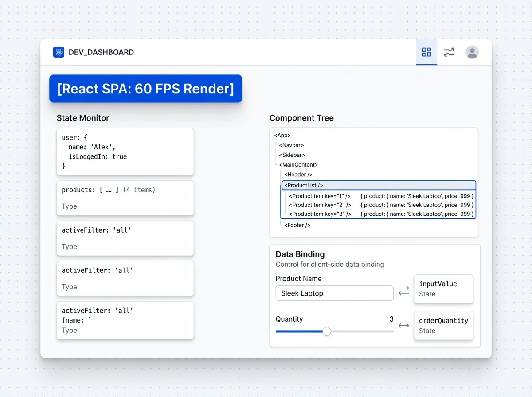Click the "name: 'Alex'," line
Screen dimensions: 532x397
(92, 147)
